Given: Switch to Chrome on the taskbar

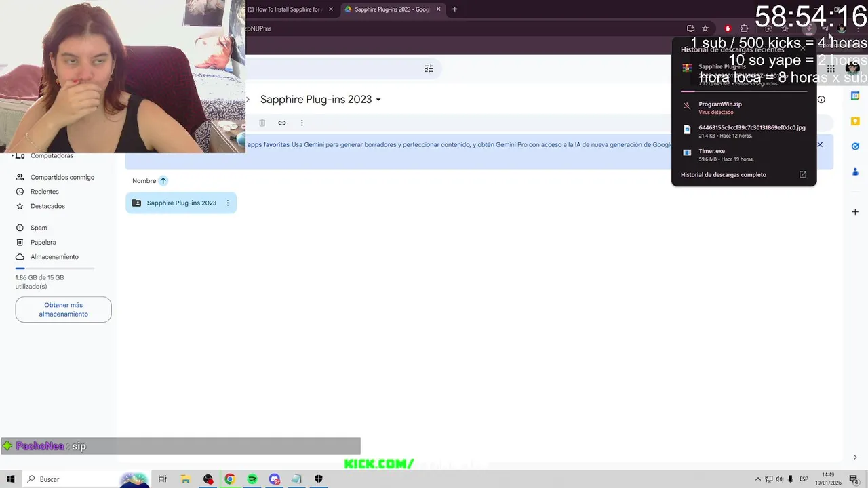Looking at the screenshot, I should (x=230, y=479).
